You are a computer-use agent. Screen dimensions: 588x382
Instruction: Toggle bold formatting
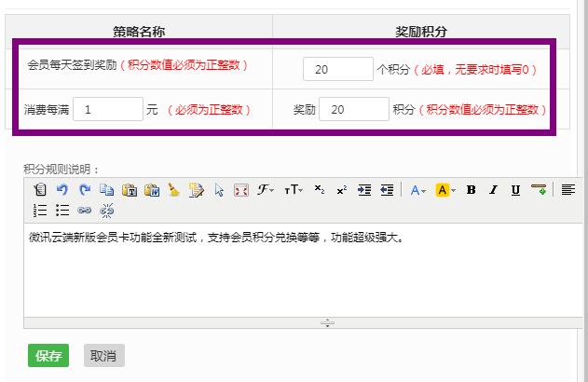(471, 190)
